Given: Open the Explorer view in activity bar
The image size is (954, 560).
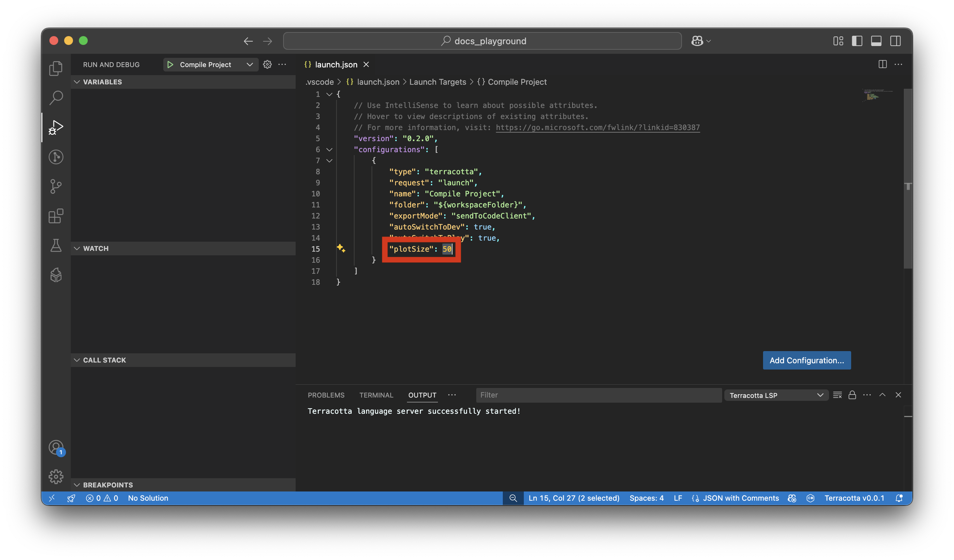Looking at the screenshot, I should tap(56, 69).
